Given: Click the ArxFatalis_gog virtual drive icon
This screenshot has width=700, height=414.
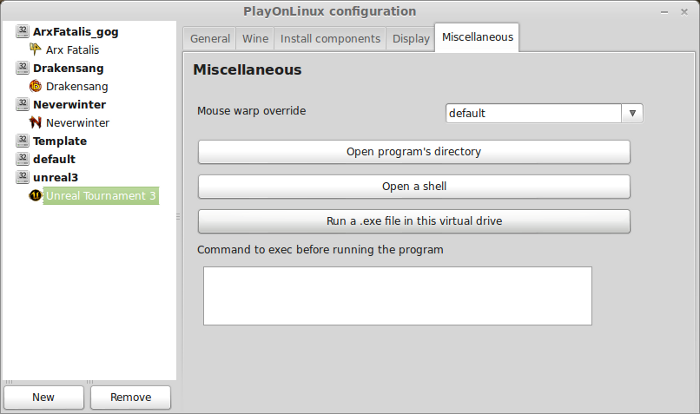Looking at the screenshot, I should pyautogui.click(x=22, y=31).
